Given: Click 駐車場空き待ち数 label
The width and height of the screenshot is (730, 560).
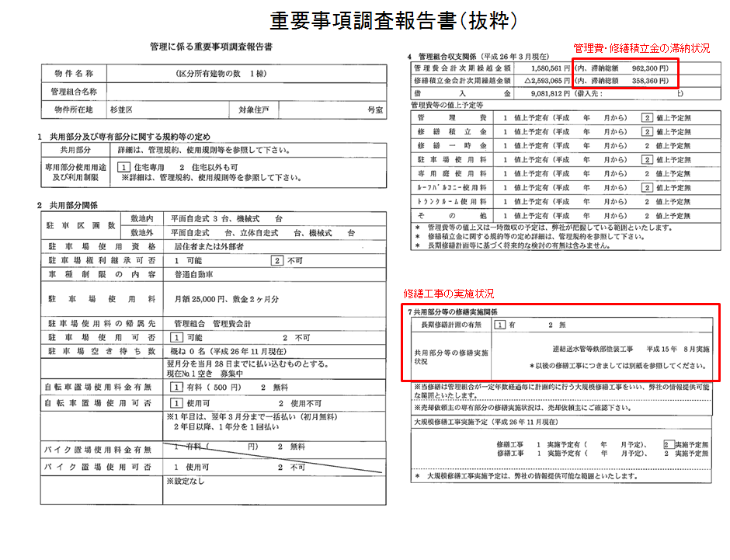Looking at the screenshot, I should [x=102, y=351].
